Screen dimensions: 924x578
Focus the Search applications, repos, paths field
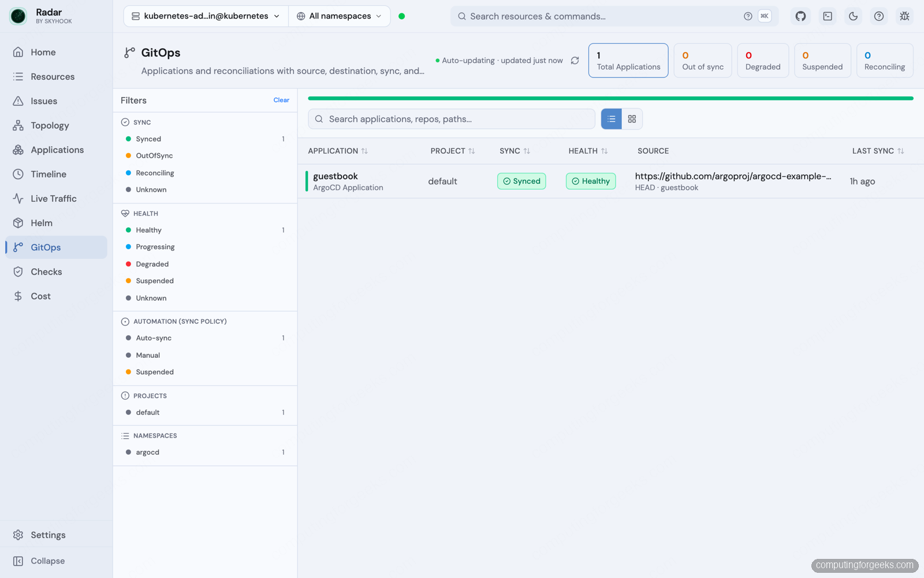coord(452,119)
